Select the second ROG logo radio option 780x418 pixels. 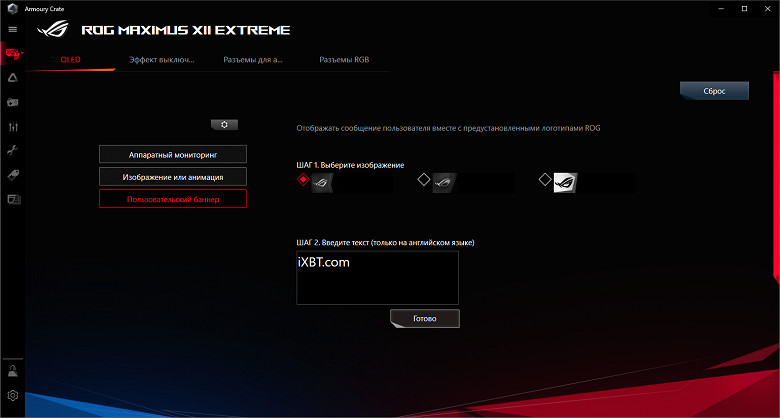click(423, 180)
